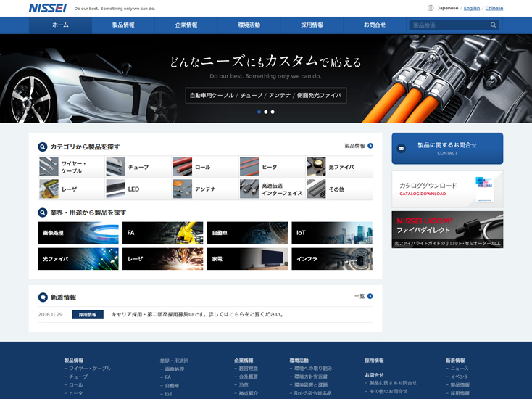Click the NISSEI logo in the header
The width and height of the screenshot is (532, 399).
click(x=48, y=8)
